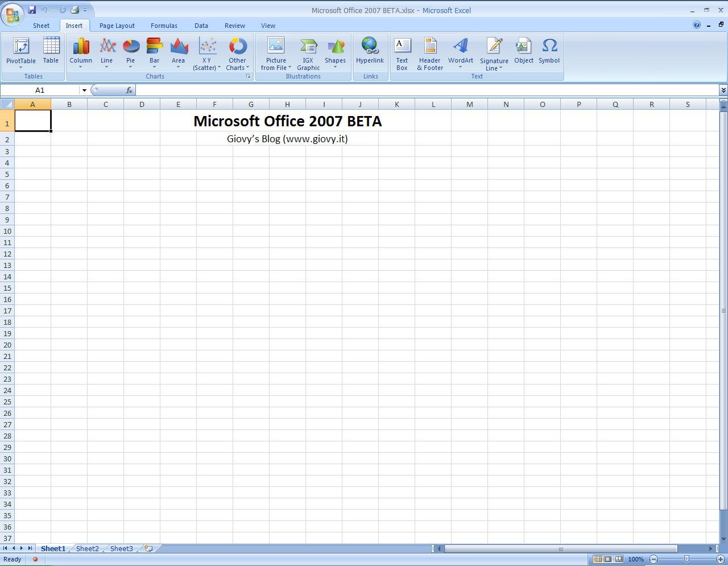728x566 pixels.
Task: Add a Signature Line
Action: click(x=494, y=53)
